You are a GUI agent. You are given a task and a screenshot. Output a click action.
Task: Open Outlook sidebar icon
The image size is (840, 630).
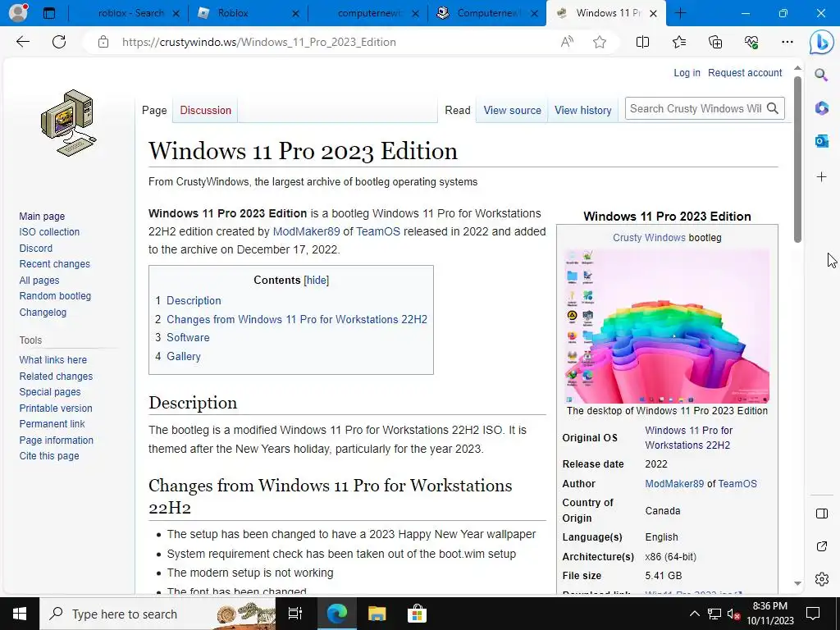(821, 141)
